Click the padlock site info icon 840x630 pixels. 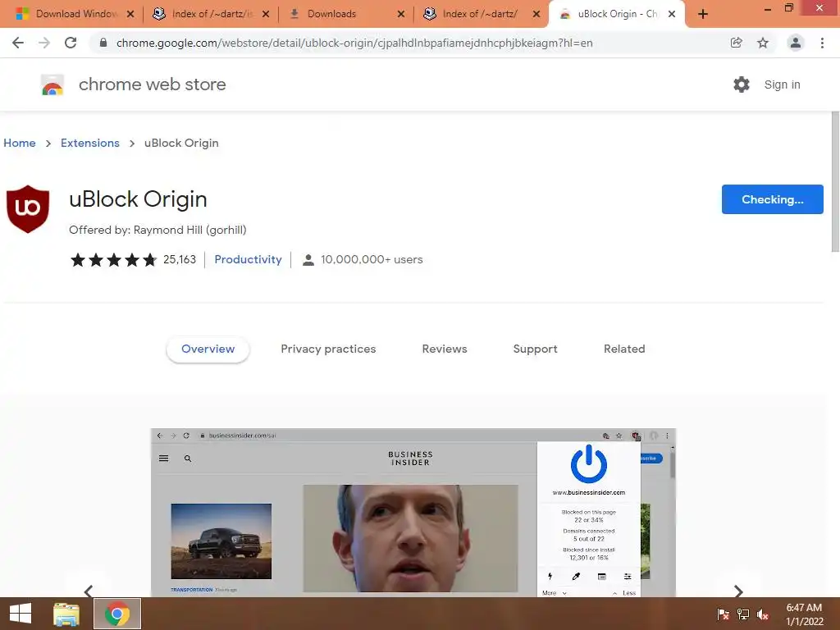point(103,43)
